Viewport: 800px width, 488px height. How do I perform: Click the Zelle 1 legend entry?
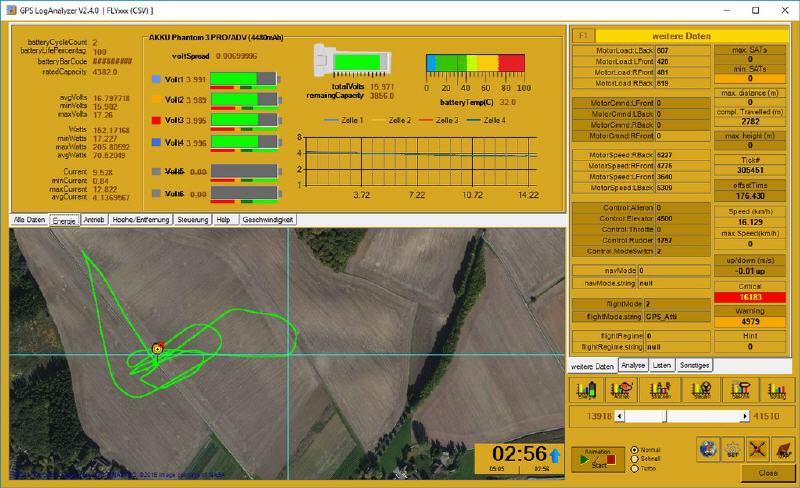coord(343,120)
